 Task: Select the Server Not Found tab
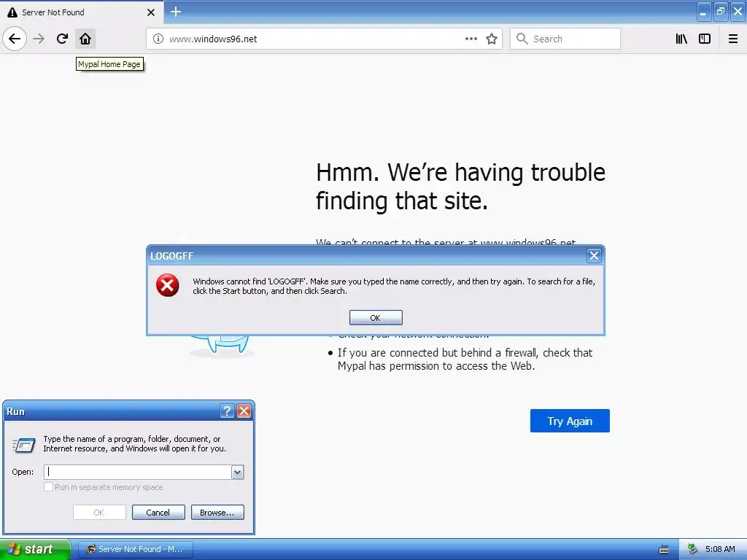(82, 12)
